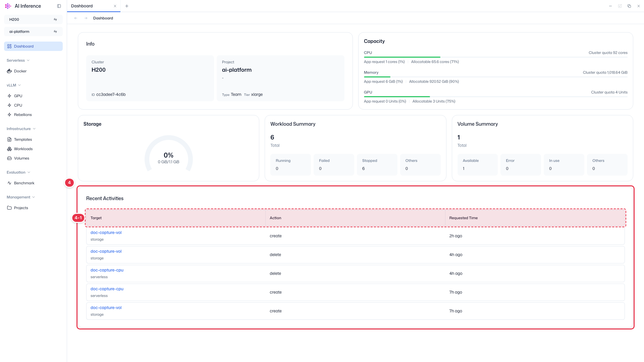Open the H200 cluster selector
The image size is (644, 362).
point(33,19)
